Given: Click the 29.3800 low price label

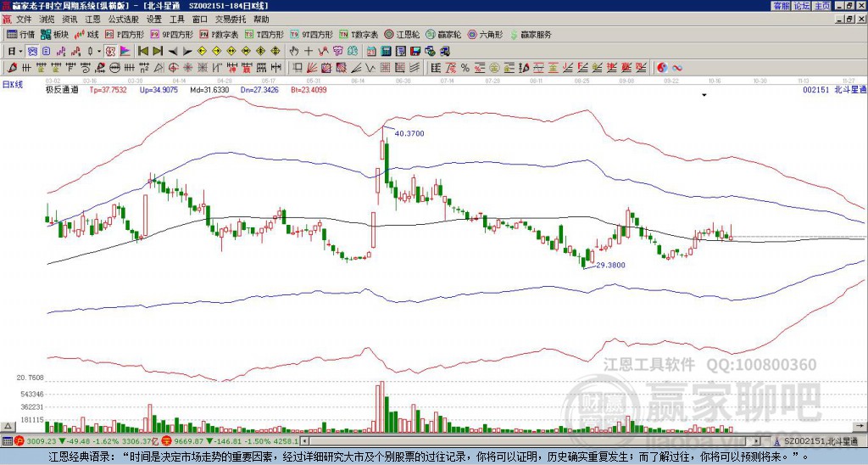Looking at the screenshot, I should pyautogui.click(x=610, y=265).
